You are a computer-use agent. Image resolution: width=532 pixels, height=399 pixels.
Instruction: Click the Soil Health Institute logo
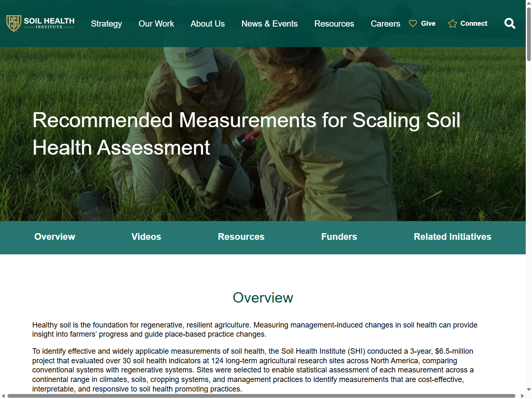pyautogui.click(x=40, y=23)
